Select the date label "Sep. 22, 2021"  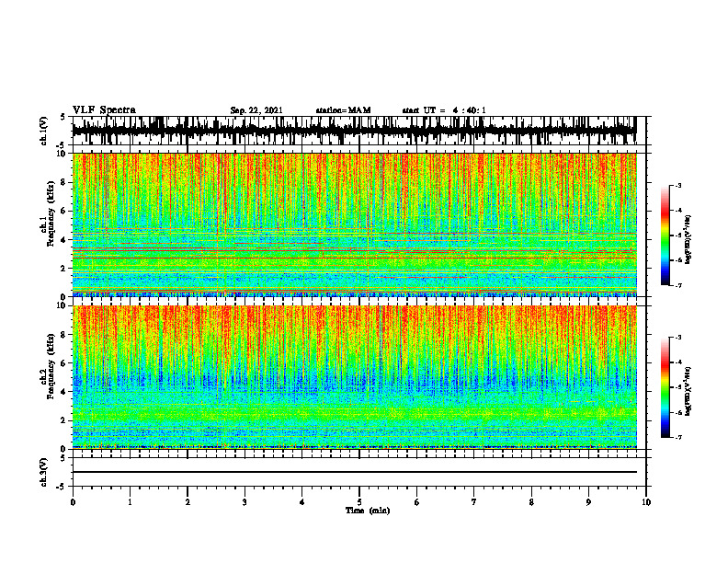click(x=256, y=110)
